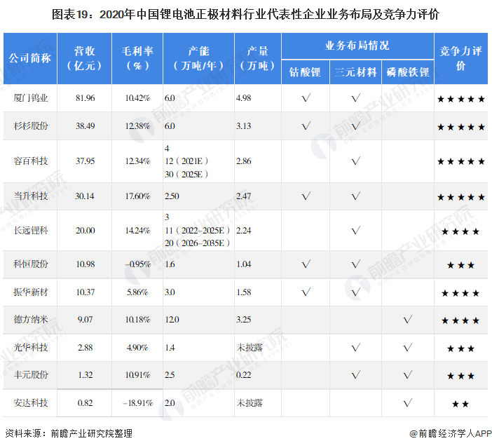Click output value 4.98

point(244,98)
